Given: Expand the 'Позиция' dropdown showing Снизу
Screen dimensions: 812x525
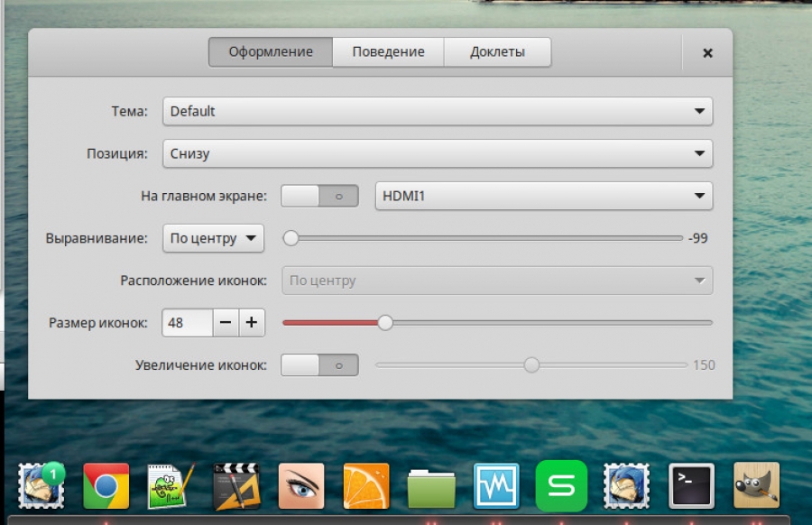Looking at the screenshot, I should pyautogui.click(x=438, y=153).
